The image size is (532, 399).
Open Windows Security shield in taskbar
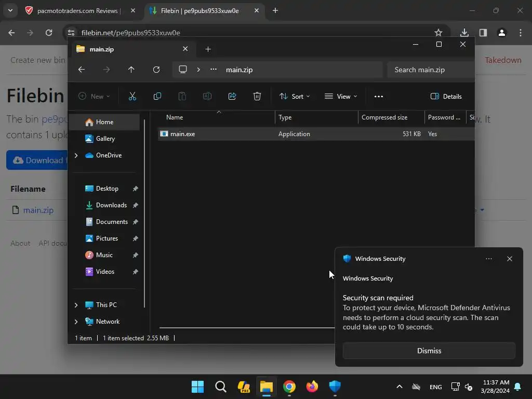(x=335, y=387)
